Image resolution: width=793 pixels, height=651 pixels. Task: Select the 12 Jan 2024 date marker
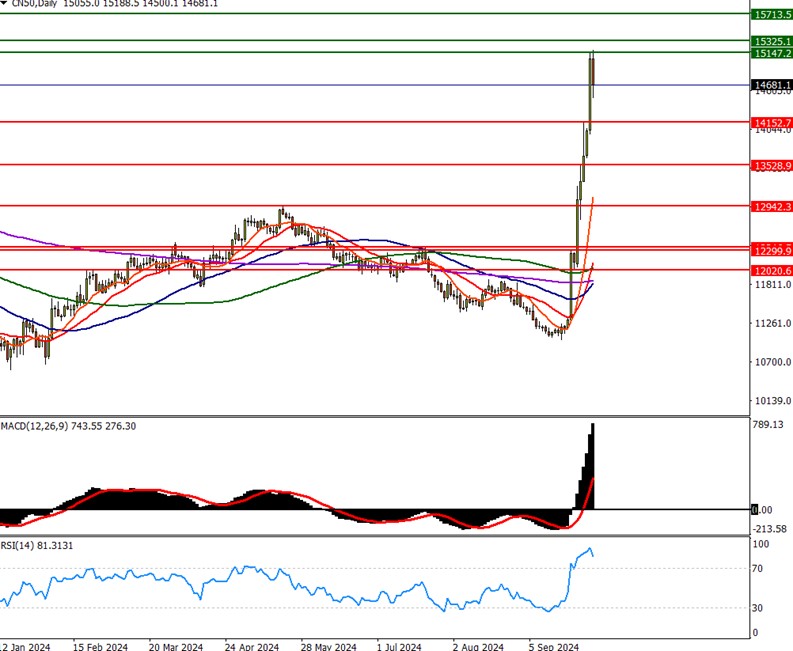point(25,646)
